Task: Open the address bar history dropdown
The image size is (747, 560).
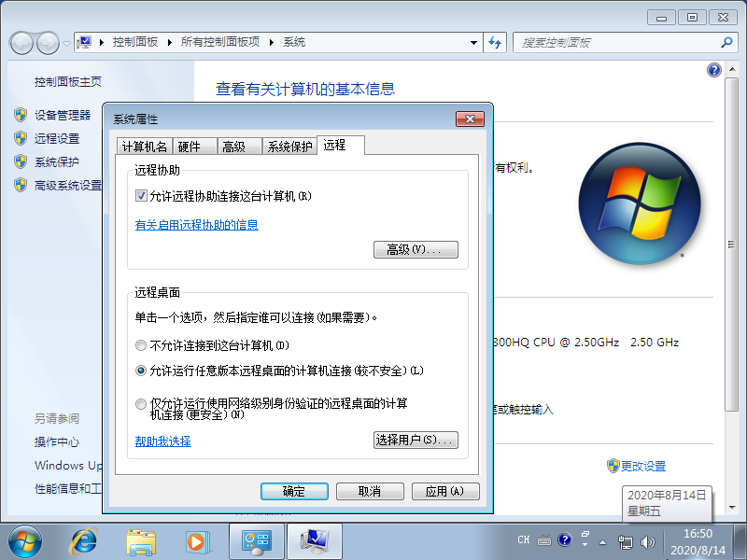Action: click(474, 41)
